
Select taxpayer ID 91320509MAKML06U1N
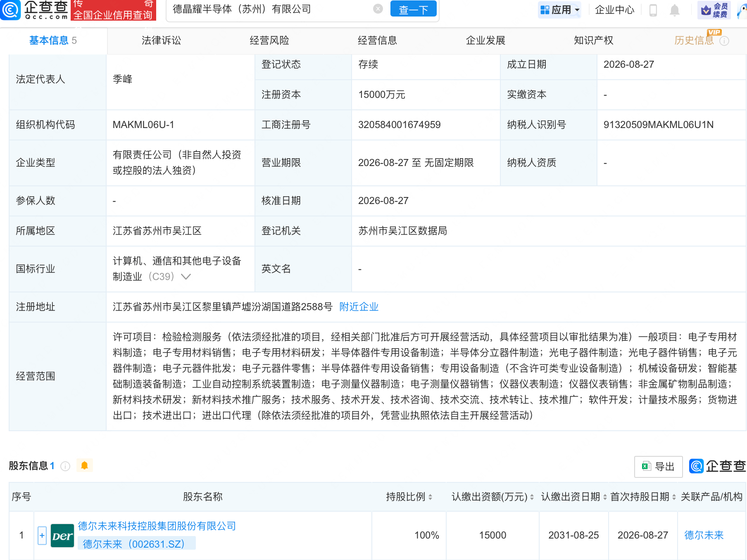coord(658,125)
